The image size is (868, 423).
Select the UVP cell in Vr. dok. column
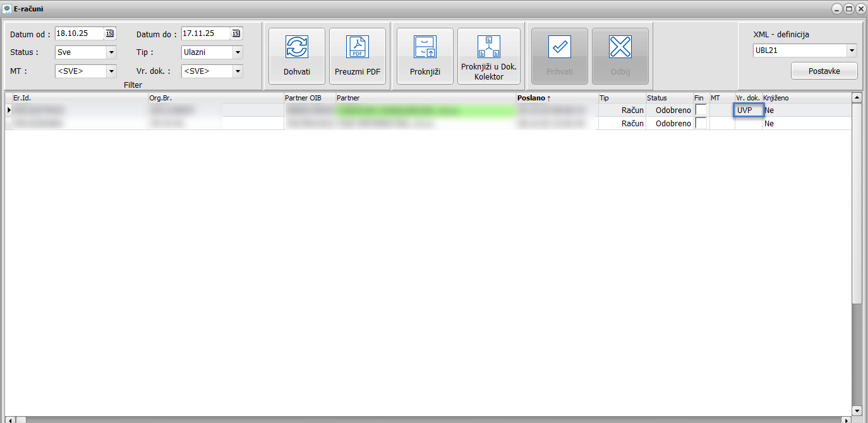click(x=749, y=110)
